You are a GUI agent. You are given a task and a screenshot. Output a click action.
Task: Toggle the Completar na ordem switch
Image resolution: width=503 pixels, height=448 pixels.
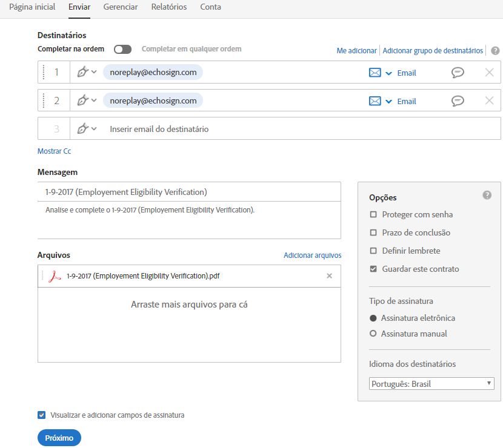[122, 50]
